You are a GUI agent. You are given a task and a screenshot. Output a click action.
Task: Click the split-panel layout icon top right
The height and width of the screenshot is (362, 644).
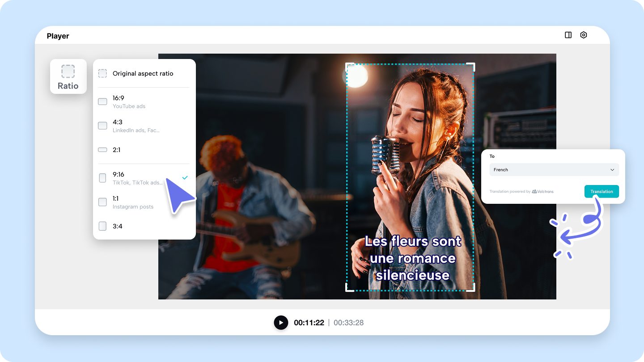568,34
